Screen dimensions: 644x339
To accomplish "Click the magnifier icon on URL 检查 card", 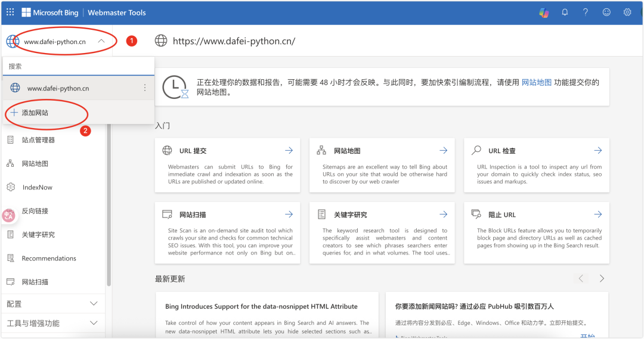I will (x=476, y=150).
